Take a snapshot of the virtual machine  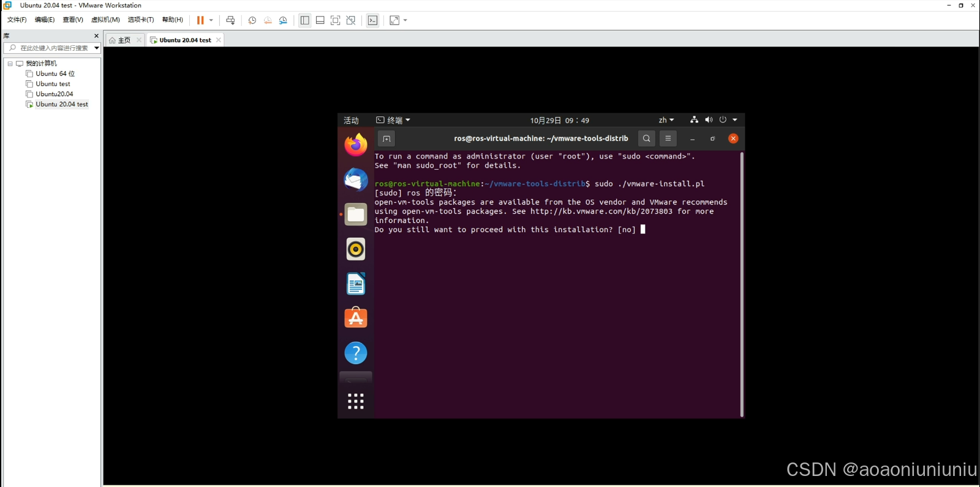coord(252,20)
